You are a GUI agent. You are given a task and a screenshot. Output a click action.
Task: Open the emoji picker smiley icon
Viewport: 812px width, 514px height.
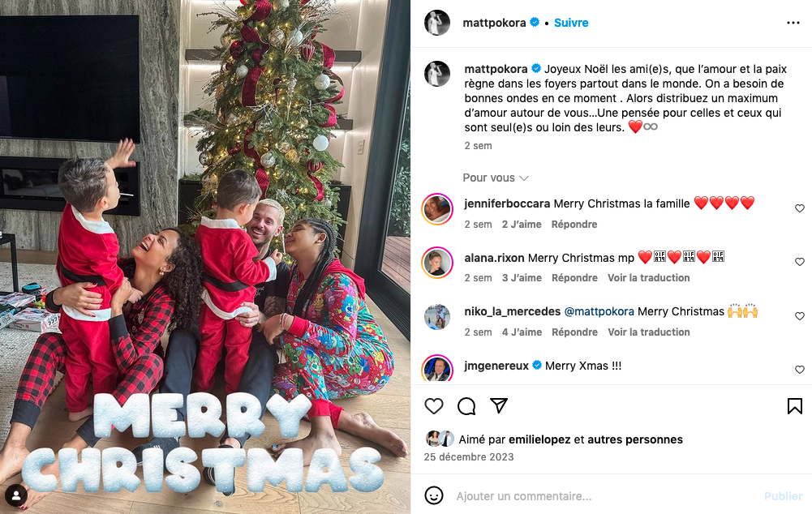(434, 495)
